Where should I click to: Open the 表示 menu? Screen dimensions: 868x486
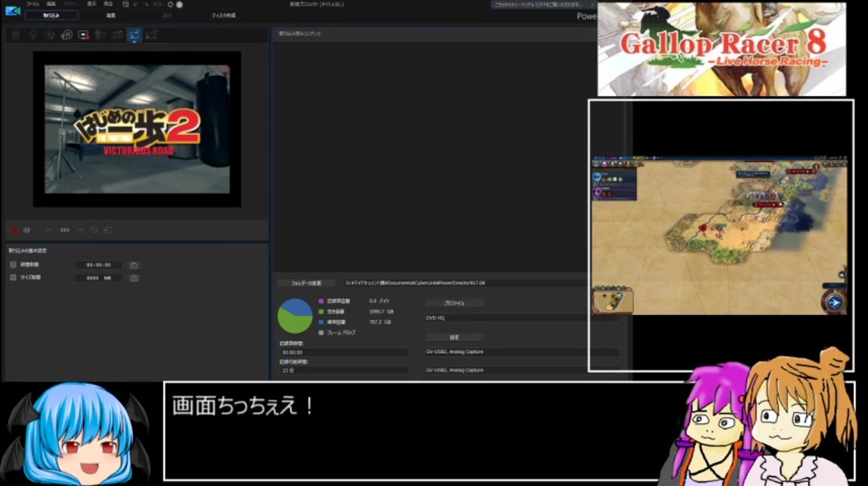(92, 4)
